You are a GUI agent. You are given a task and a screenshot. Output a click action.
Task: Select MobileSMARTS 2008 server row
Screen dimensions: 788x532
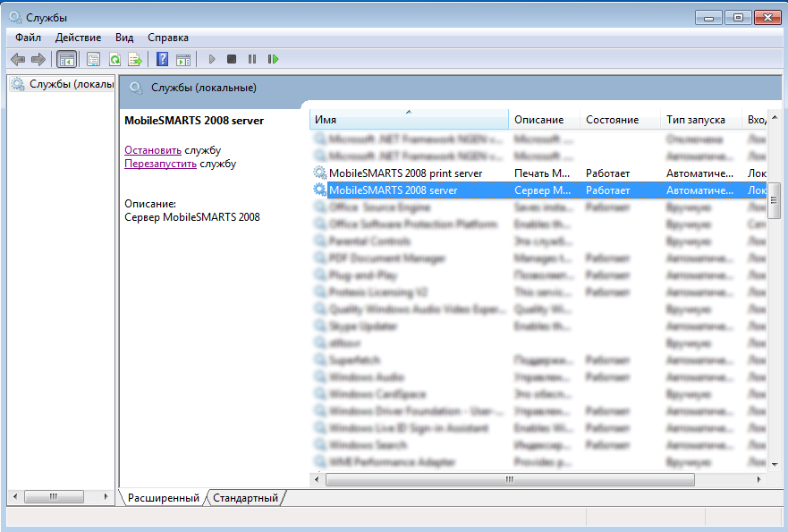pos(538,190)
